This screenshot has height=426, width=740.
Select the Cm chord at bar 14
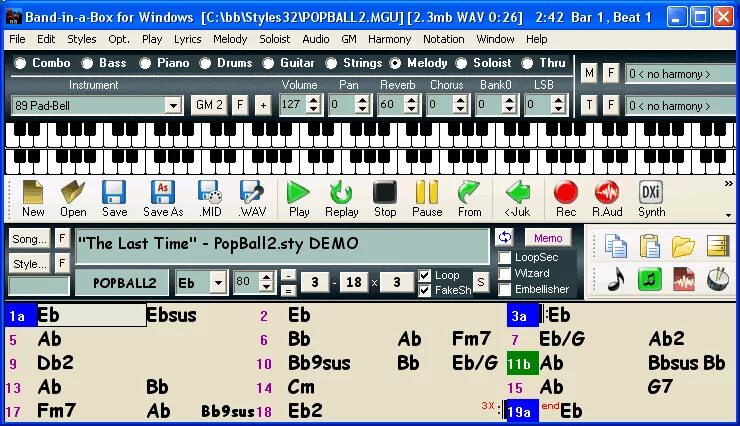(301, 387)
